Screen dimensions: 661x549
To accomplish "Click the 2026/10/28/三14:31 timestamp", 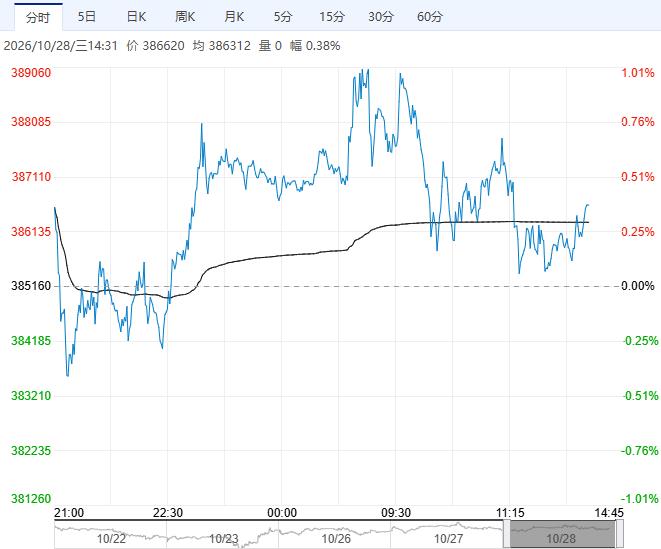I will click(x=61, y=46).
